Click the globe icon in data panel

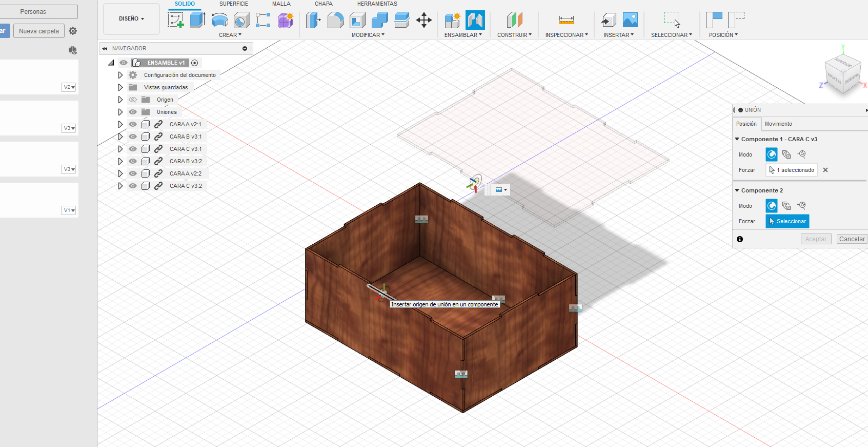(x=73, y=50)
